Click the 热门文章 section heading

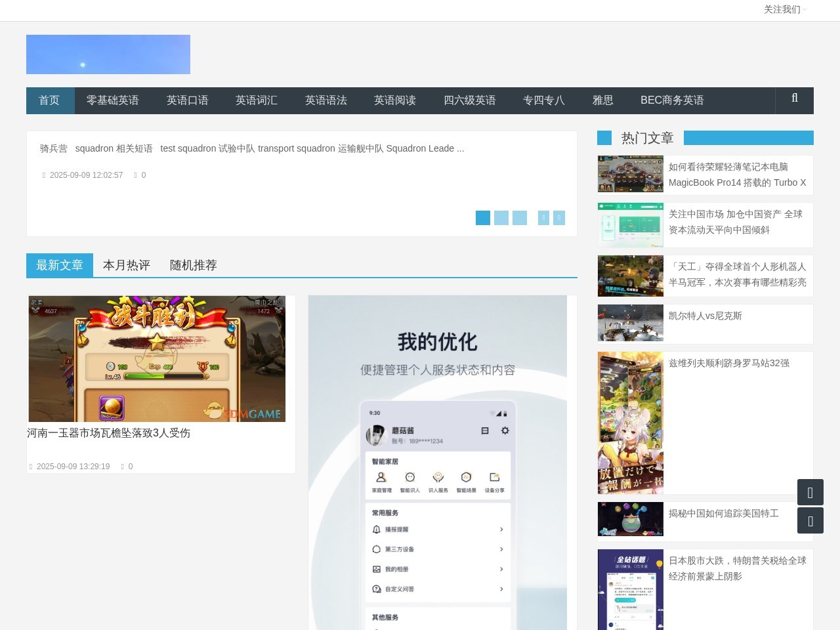(x=648, y=138)
